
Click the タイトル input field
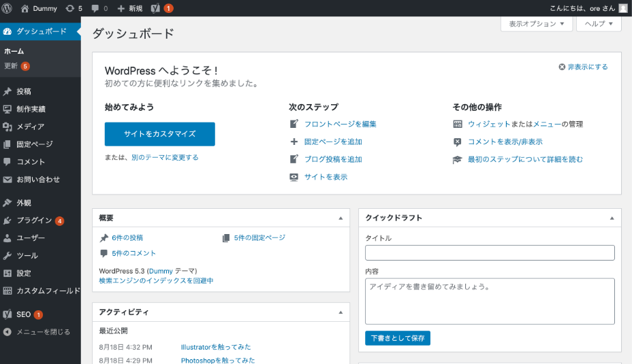point(490,253)
